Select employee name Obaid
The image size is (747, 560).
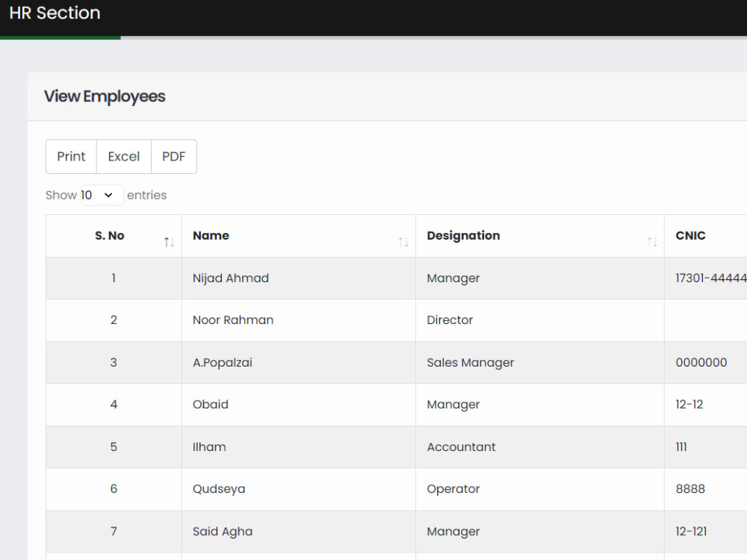pos(211,404)
